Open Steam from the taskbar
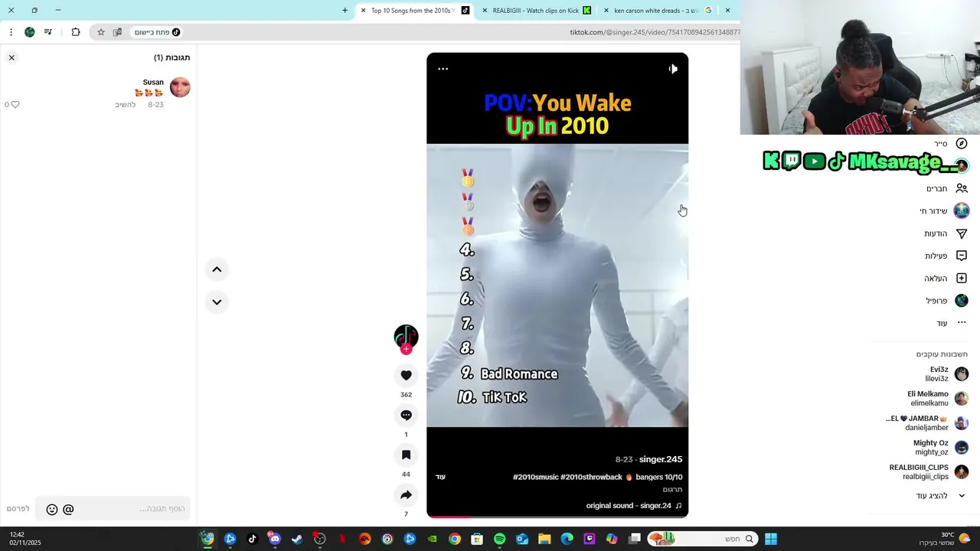Viewport: 980px width, 551px height. [x=297, y=539]
